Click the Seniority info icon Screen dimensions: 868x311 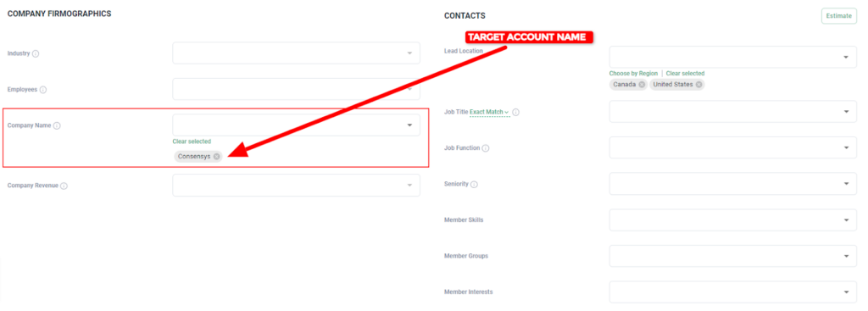pyautogui.click(x=475, y=184)
